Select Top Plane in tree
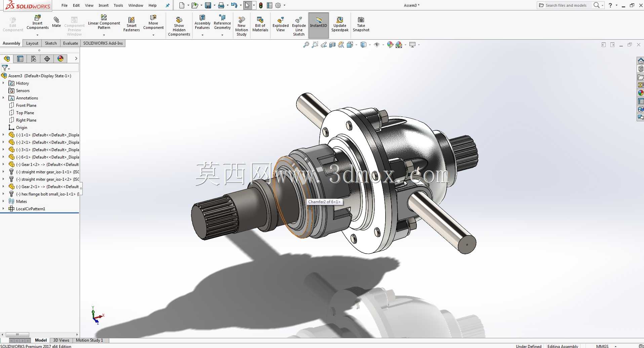Image resolution: width=644 pixels, height=348 pixels. 25,113
